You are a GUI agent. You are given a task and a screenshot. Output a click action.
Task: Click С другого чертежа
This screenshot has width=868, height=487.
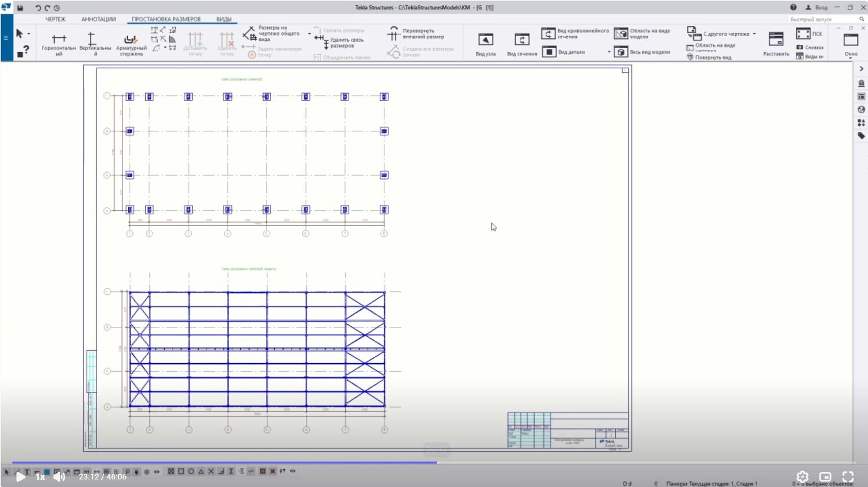(x=718, y=34)
